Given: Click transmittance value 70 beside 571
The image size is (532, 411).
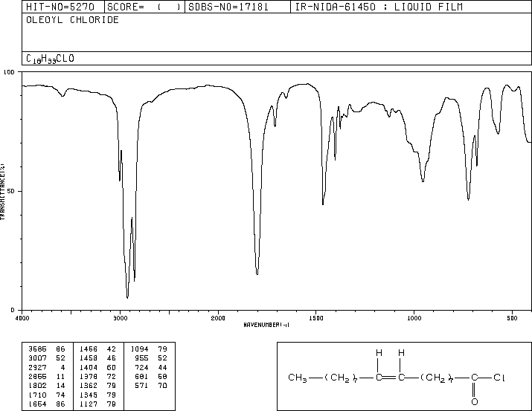Looking at the screenshot, I should pyautogui.click(x=163, y=386).
